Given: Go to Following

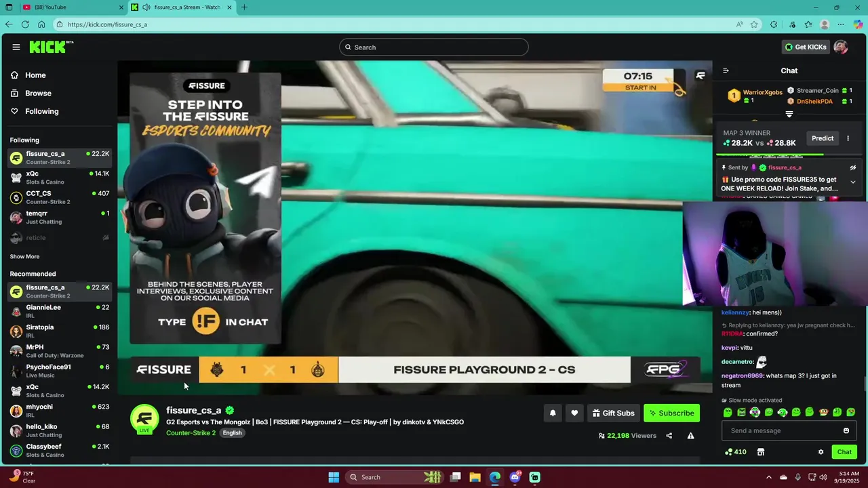Looking at the screenshot, I should pyautogui.click(x=42, y=111).
